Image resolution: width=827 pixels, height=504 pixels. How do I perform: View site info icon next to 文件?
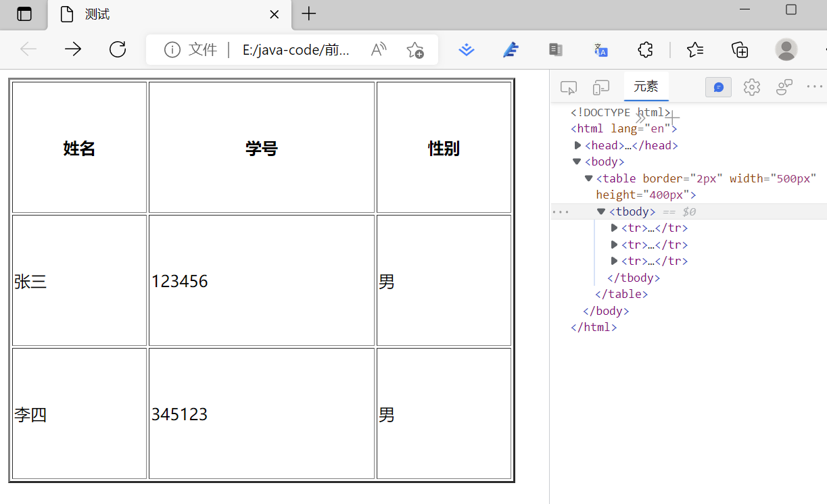(x=172, y=49)
